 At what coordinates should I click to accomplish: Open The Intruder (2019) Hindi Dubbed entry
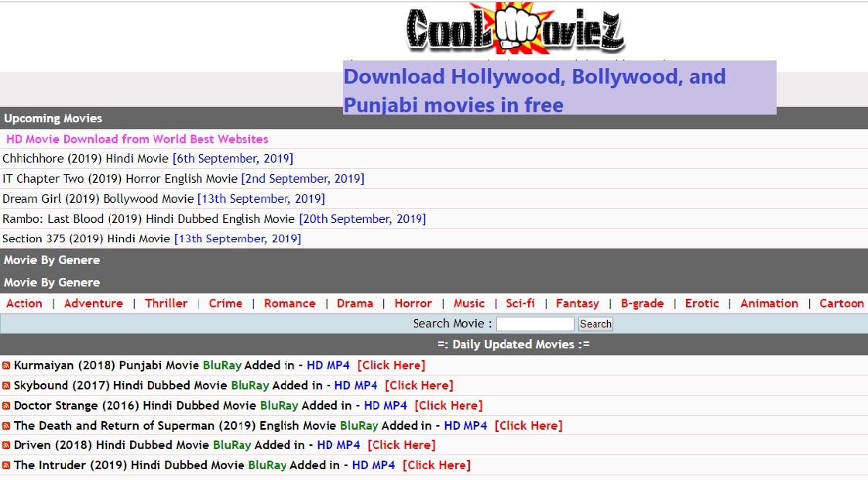(x=129, y=465)
